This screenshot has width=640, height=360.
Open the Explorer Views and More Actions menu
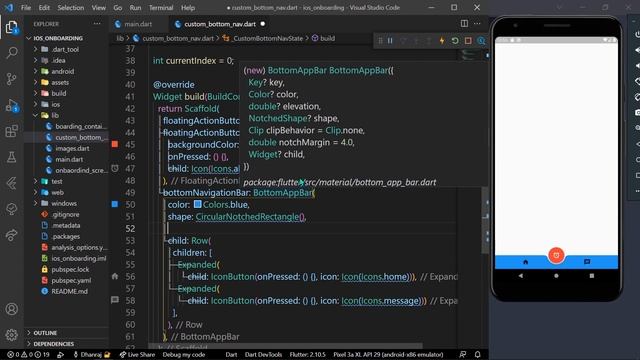click(97, 24)
